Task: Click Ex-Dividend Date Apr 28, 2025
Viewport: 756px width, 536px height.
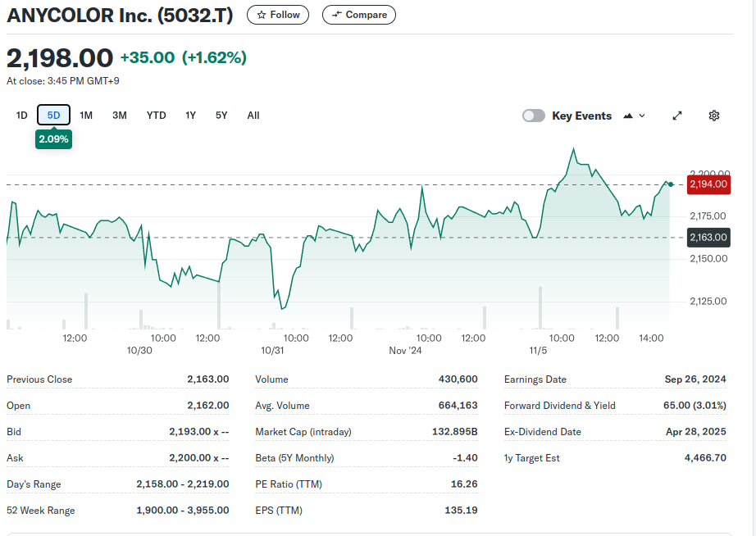Action: point(695,431)
